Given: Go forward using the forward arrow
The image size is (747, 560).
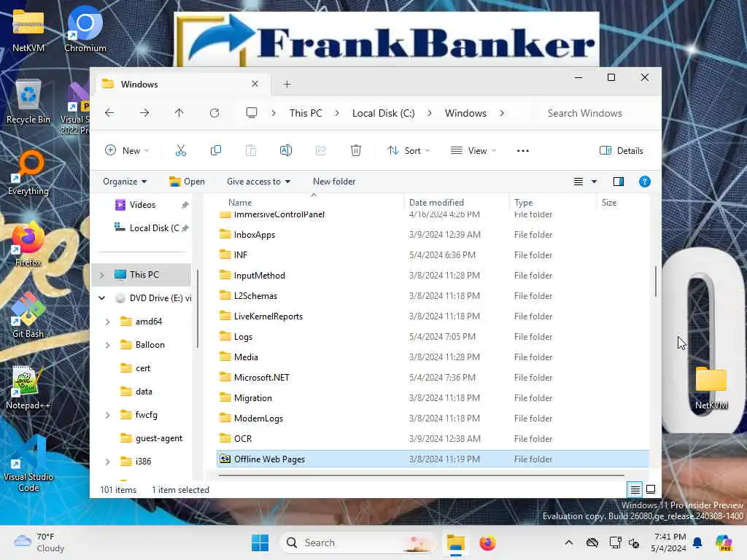Looking at the screenshot, I should click(144, 113).
